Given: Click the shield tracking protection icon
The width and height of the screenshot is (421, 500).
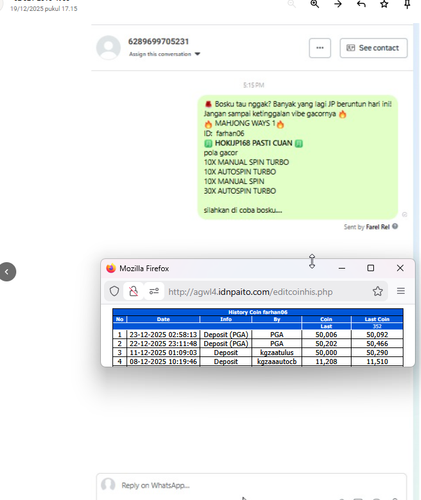Looking at the screenshot, I should (114, 291).
